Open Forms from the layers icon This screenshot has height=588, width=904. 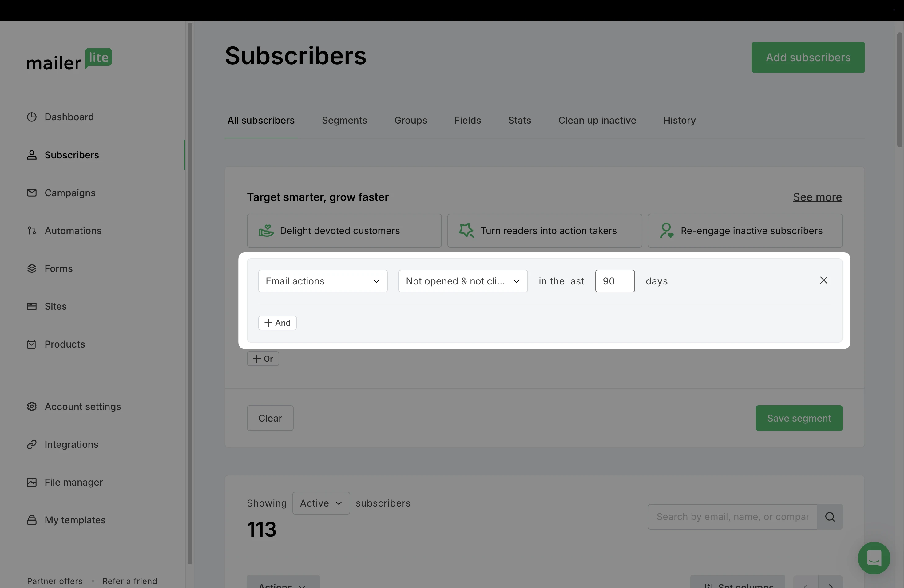(x=32, y=268)
